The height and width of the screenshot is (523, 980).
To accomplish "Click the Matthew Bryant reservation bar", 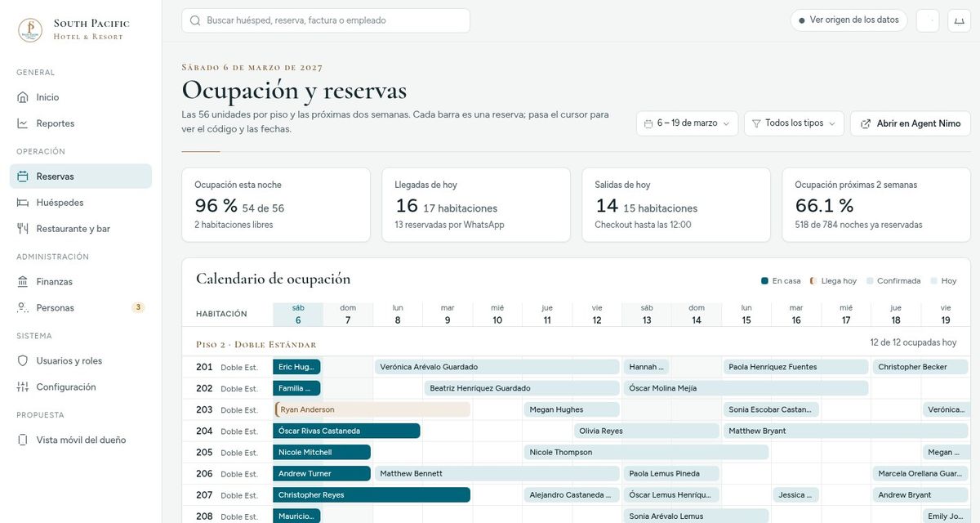I will 847,431.
